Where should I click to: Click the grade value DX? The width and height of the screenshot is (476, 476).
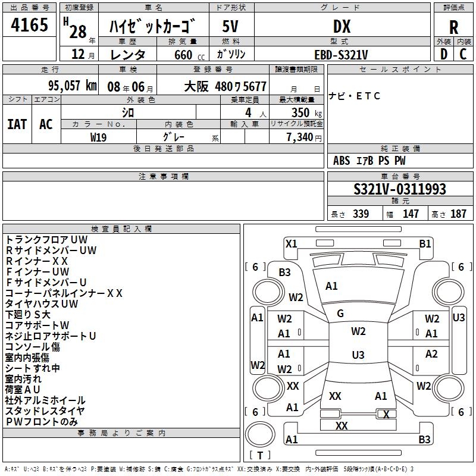342,27
